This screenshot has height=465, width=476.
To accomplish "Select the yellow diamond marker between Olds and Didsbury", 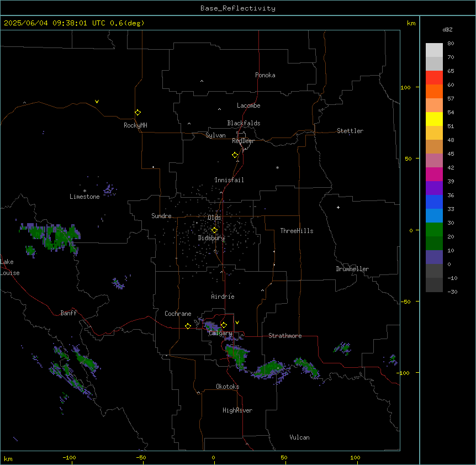I will pyautogui.click(x=214, y=230).
